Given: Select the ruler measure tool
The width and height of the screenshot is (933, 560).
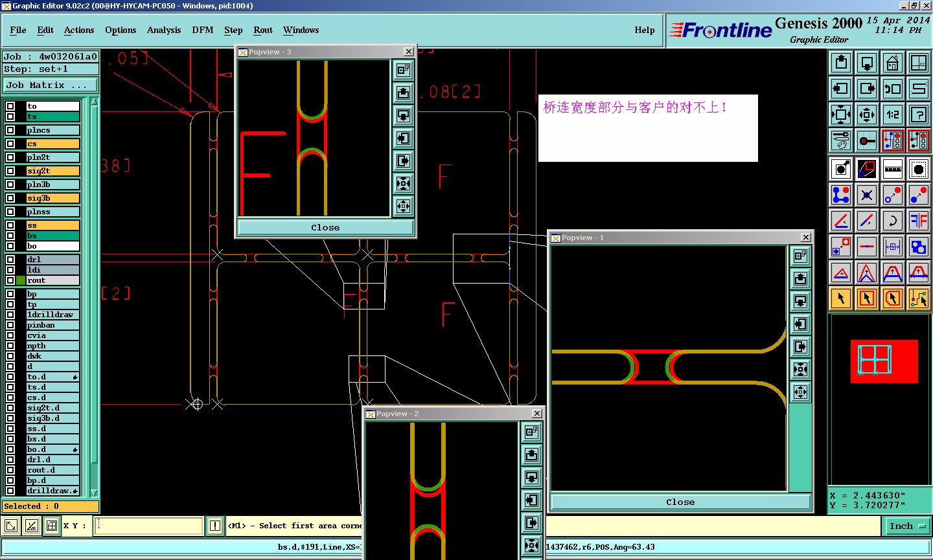Looking at the screenshot, I should (x=893, y=169).
